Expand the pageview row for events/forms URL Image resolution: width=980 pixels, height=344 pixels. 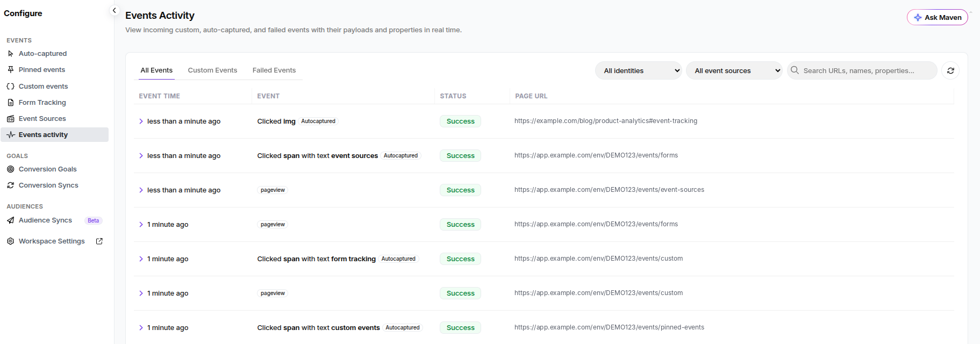coord(141,225)
